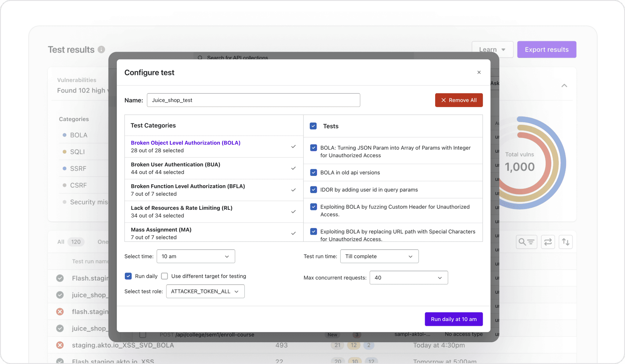The width and height of the screenshot is (625, 364).
Task: Click the sort up-down arrows icon
Action: coord(565,242)
